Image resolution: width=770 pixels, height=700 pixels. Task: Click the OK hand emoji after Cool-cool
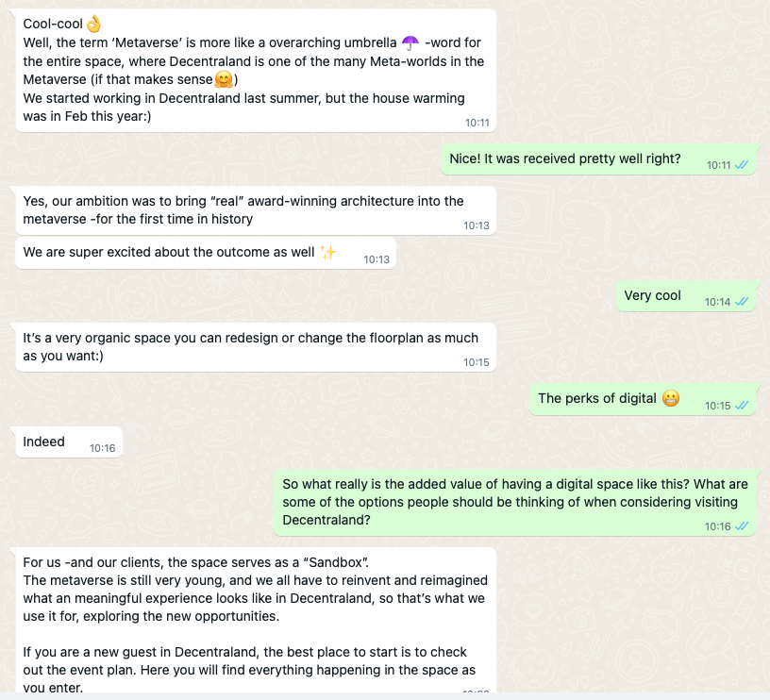pyautogui.click(x=92, y=24)
